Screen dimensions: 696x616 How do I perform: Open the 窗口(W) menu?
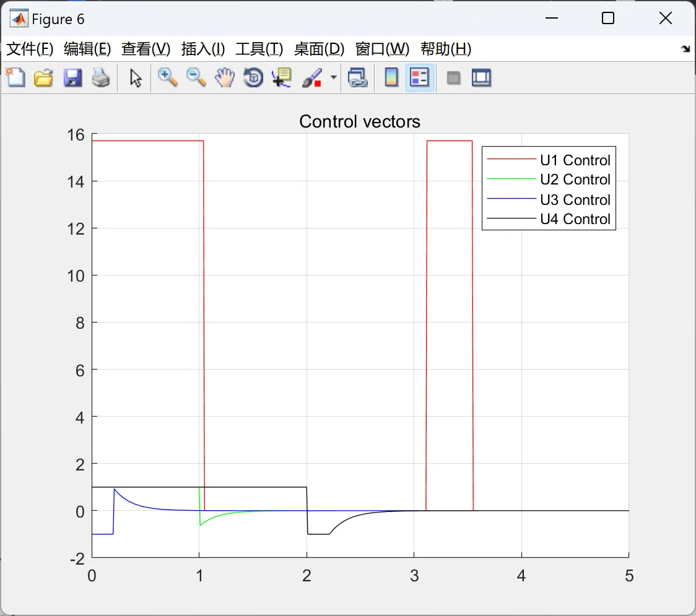[382, 49]
